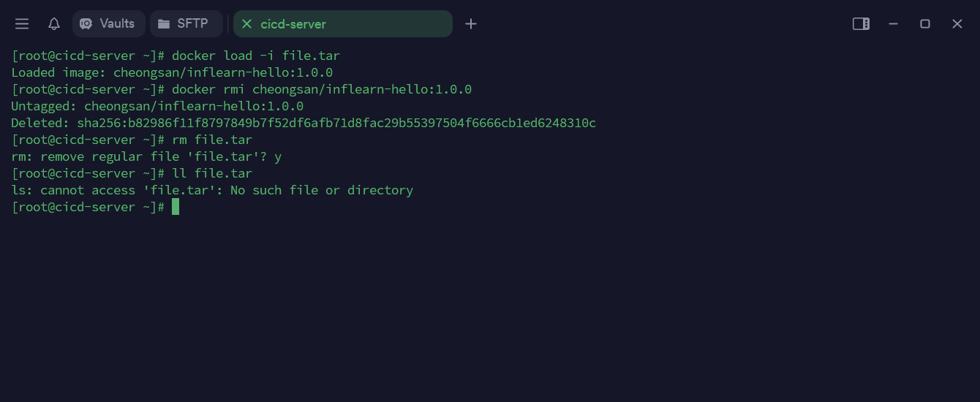The width and height of the screenshot is (980, 402).
Task: Click the green terminal cursor block
Action: tap(176, 207)
